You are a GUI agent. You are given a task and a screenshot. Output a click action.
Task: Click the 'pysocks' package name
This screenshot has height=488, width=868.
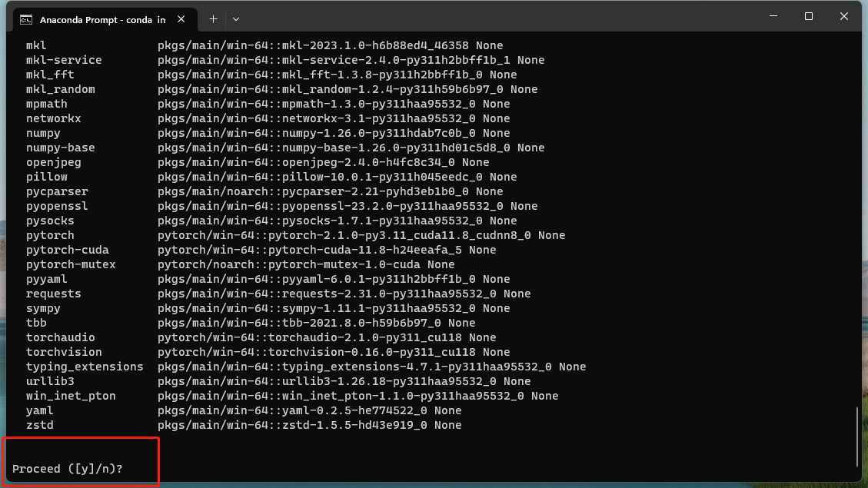(x=50, y=221)
